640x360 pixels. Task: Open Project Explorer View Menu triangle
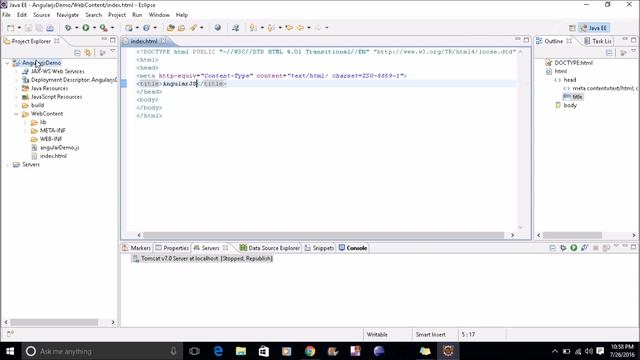[113, 52]
